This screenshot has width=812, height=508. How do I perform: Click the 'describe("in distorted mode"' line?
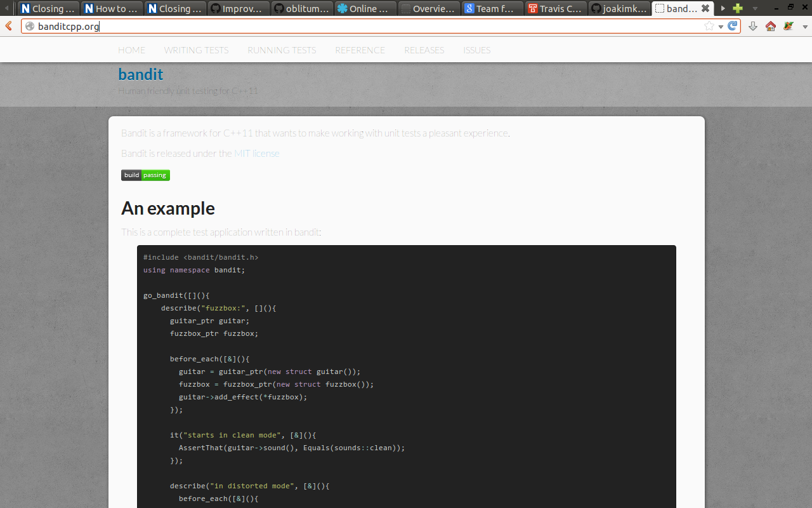[250, 486]
